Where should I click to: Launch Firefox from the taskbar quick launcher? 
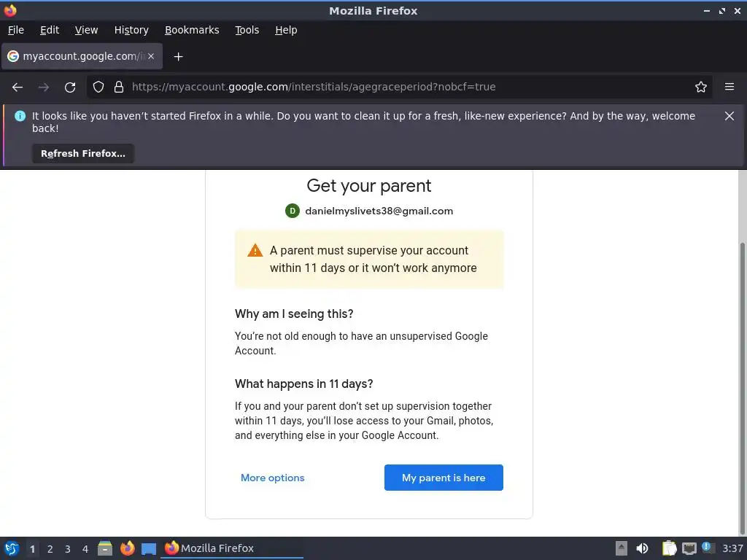coord(127,548)
